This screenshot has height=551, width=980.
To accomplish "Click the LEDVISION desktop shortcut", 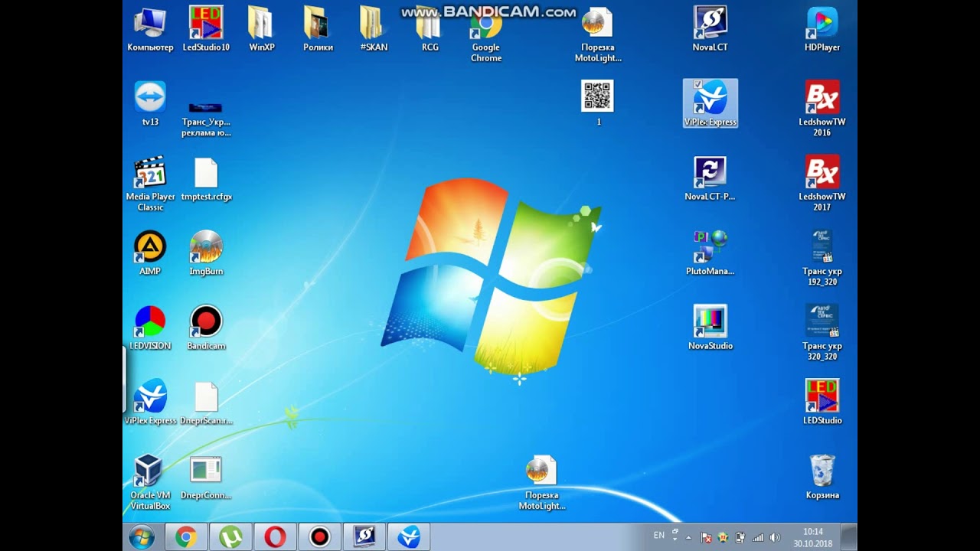I will point(150,328).
